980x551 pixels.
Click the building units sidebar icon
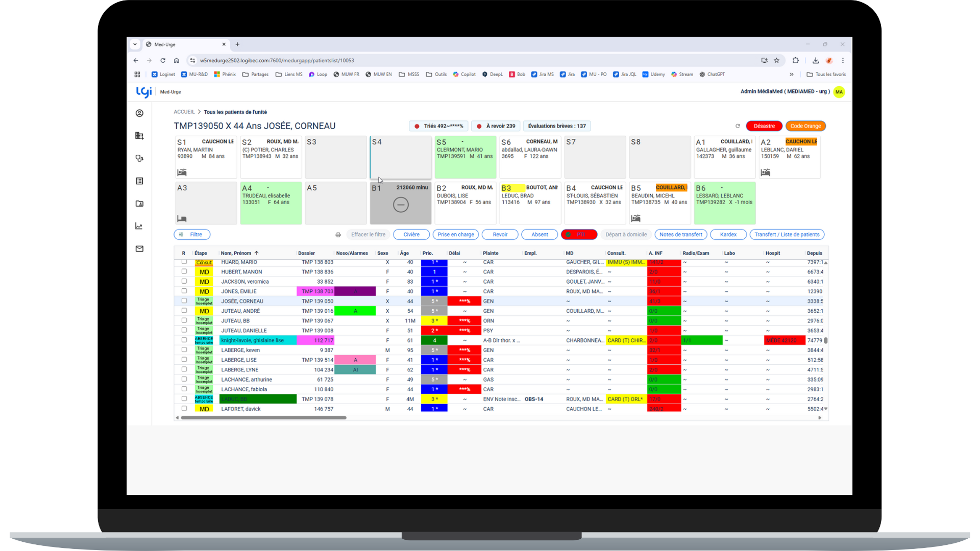(x=139, y=136)
